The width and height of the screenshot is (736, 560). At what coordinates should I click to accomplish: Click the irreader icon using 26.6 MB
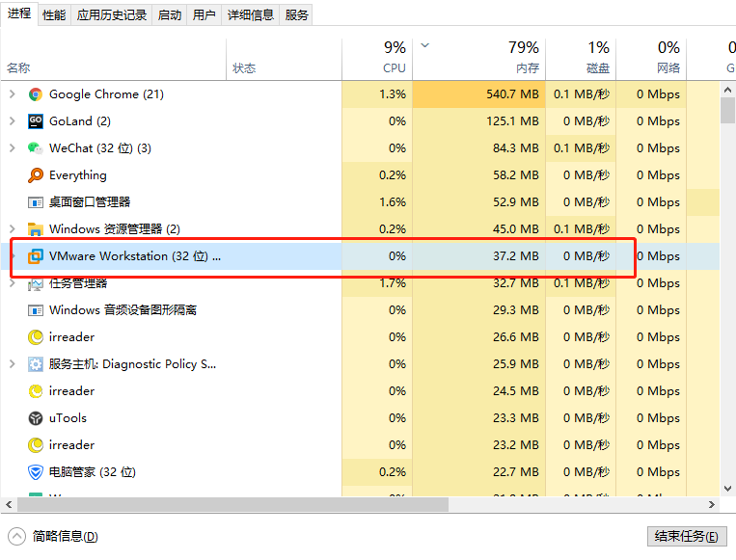(35, 337)
